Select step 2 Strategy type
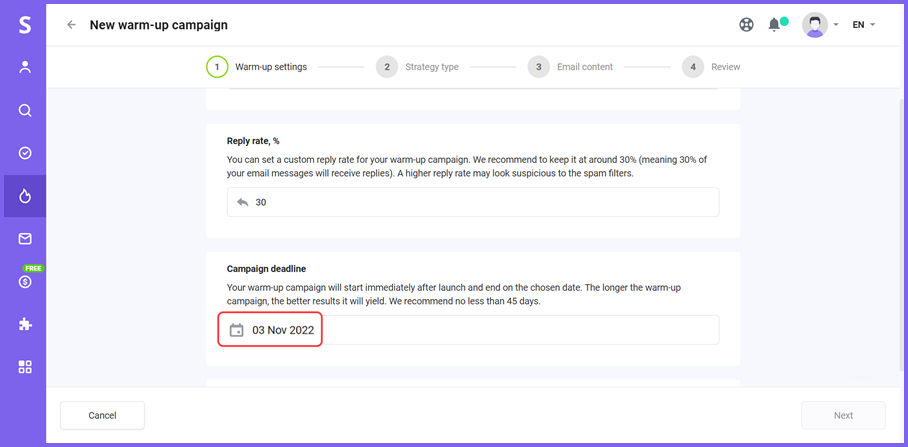The width and height of the screenshot is (908, 447). coord(418,67)
